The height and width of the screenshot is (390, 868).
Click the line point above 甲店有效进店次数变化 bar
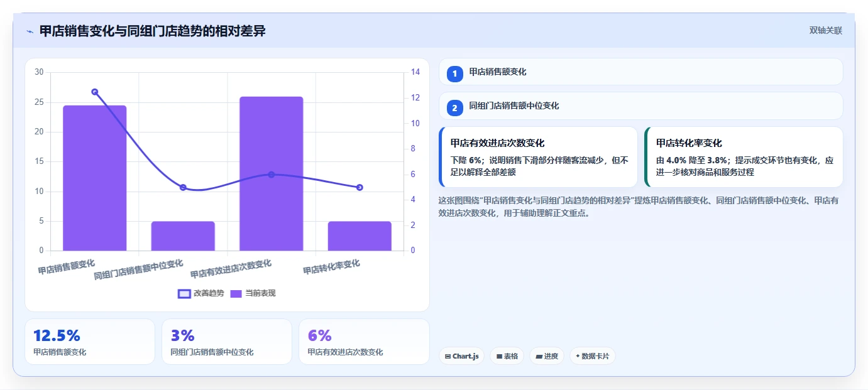[272, 175]
